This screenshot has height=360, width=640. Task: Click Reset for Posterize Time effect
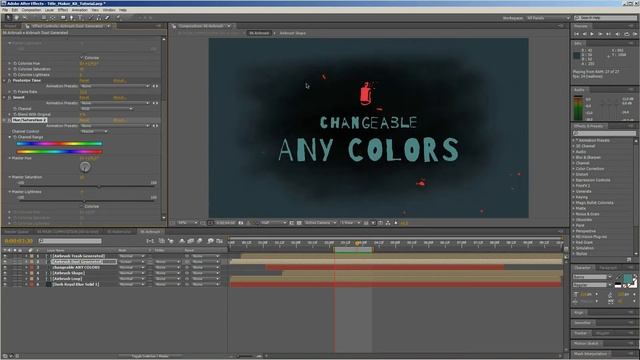(x=84, y=80)
